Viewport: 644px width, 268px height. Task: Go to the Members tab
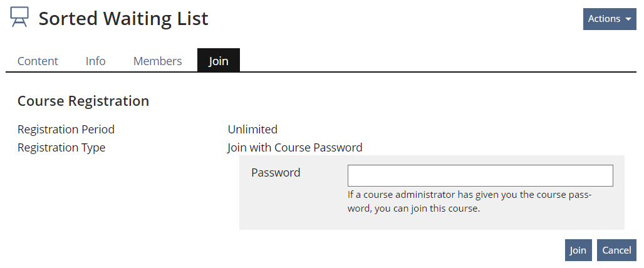tap(158, 61)
